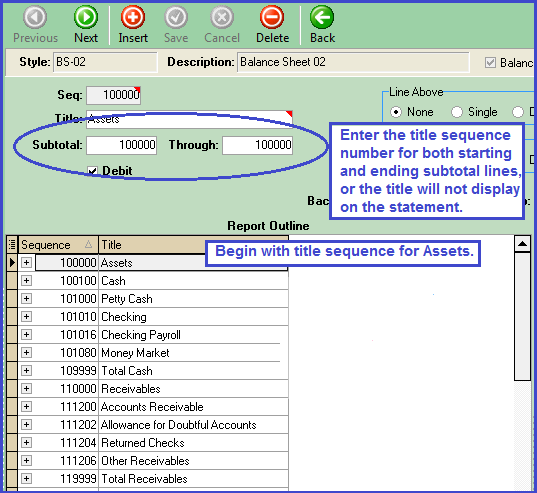Click the Title input field showing Assets
This screenshot has height=493, width=537.
point(189,119)
